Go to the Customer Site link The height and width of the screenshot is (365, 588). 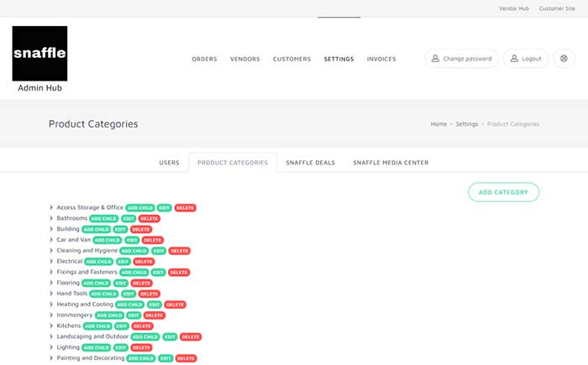click(x=557, y=8)
